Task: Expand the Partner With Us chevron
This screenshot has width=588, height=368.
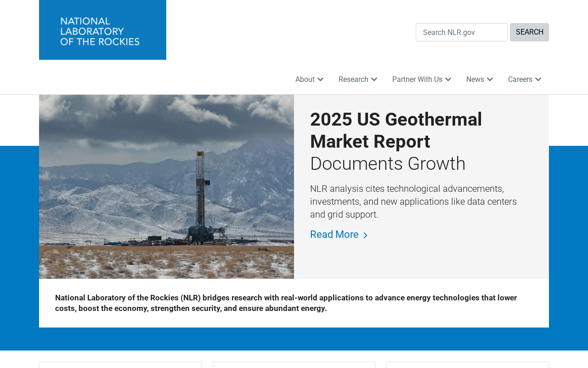Action: coord(448,79)
